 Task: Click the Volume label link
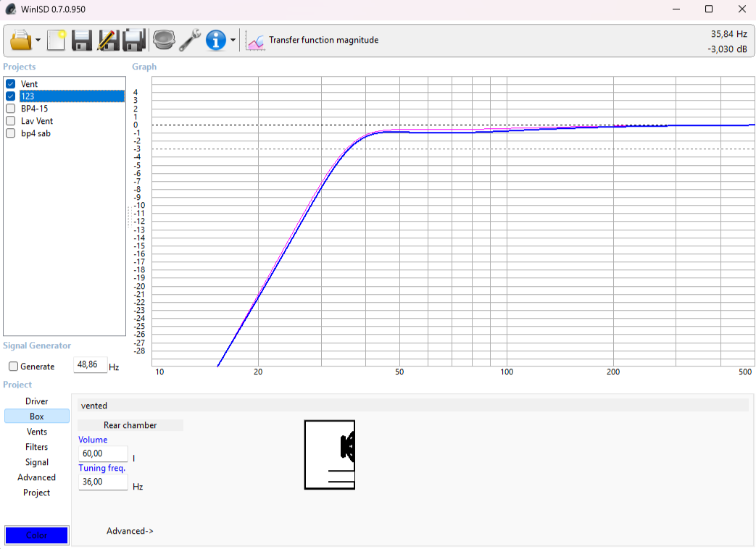click(93, 440)
